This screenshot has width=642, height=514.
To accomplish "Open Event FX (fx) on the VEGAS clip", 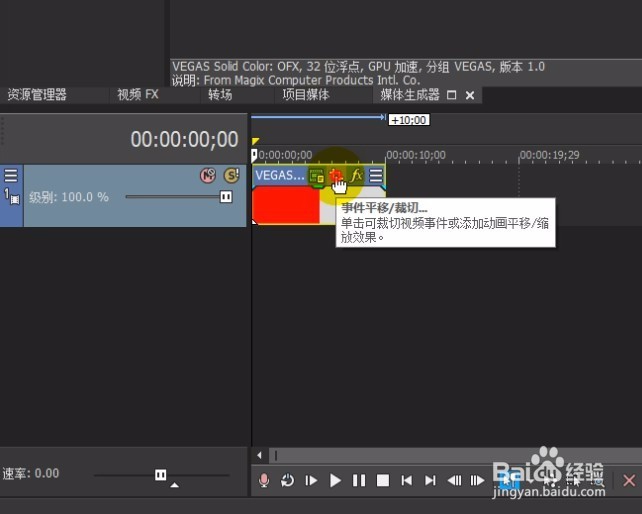I will [357, 176].
